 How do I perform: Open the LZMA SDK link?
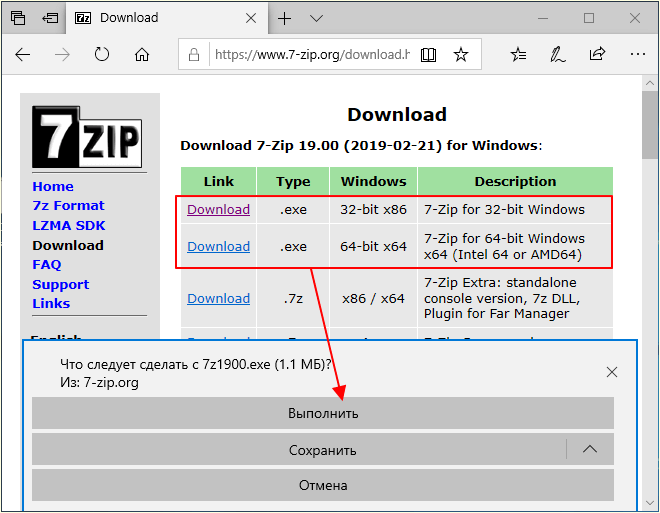click(69, 226)
